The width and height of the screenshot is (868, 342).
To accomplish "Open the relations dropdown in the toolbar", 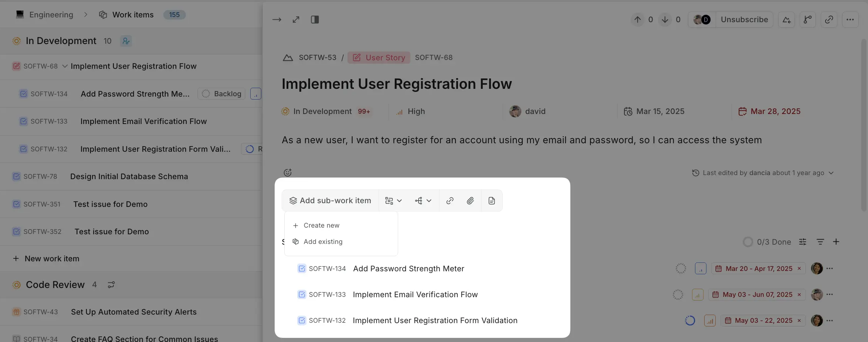I will pos(423,201).
